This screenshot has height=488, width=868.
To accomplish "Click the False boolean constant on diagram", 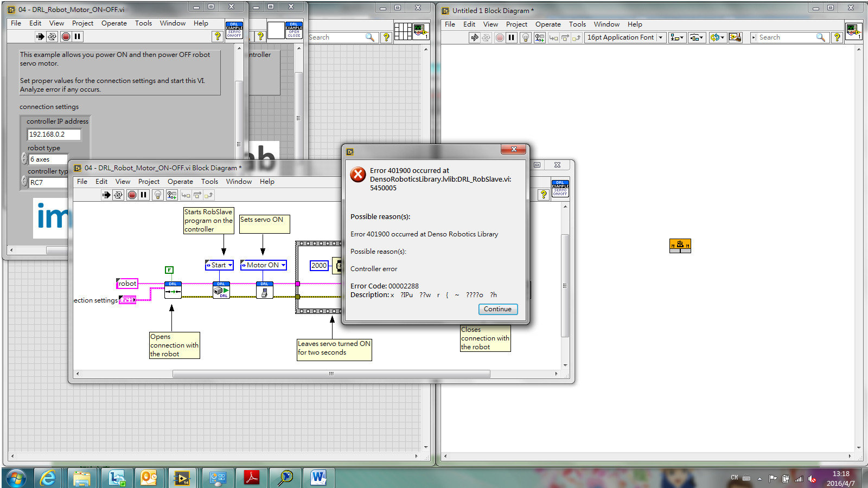I will coord(169,270).
